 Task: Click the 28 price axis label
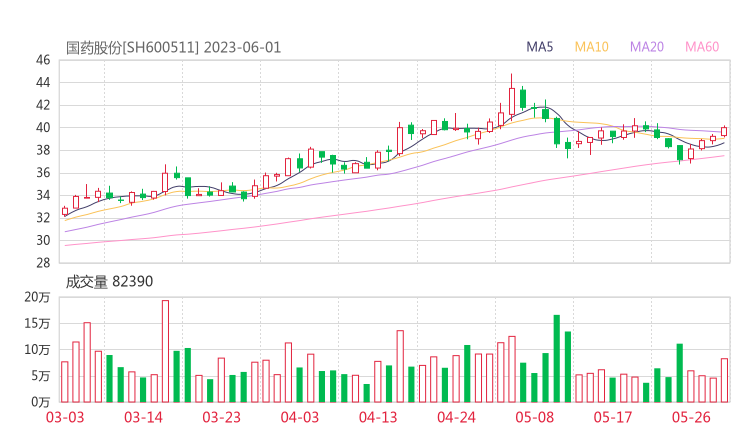(43, 263)
